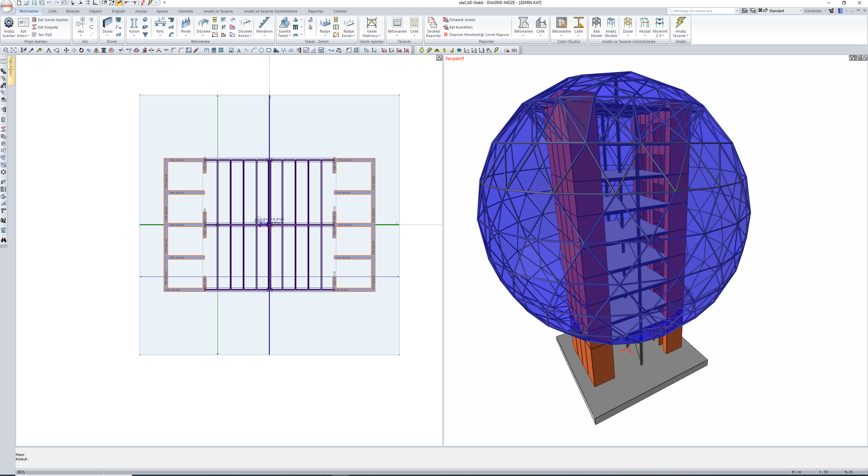Toggle the Yarı Rijit checkbox
868x476 pixels.
click(x=34, y=35)
